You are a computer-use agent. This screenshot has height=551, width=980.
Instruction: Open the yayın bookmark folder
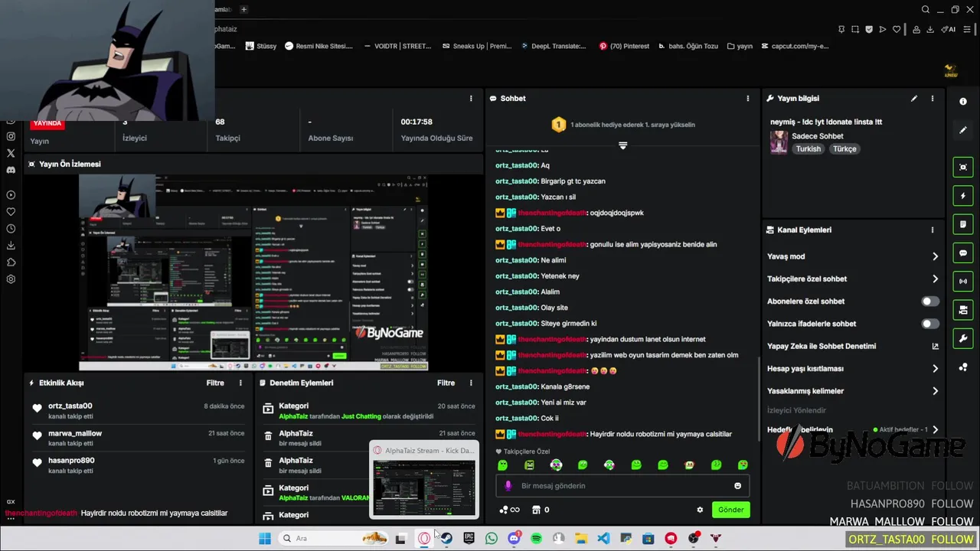(740, 46)
